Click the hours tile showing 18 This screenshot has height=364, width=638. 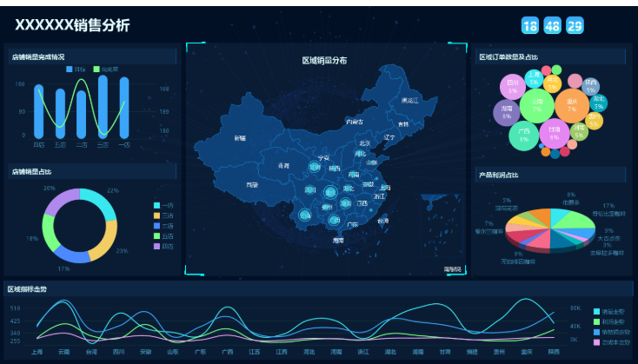(529, 25)
